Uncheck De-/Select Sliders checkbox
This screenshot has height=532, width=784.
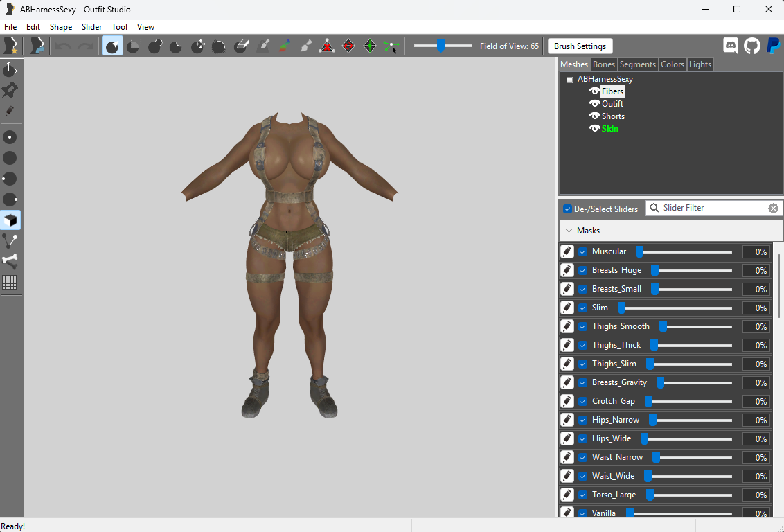point(567,209)
